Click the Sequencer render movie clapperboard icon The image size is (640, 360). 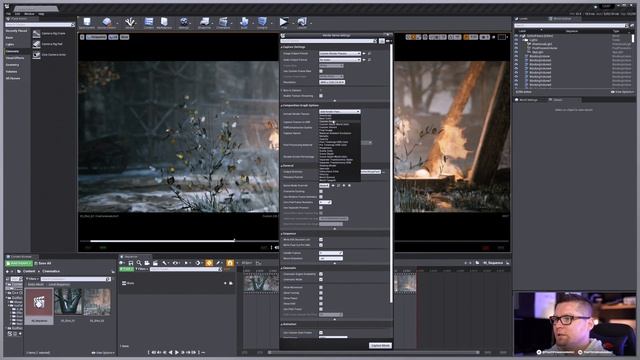155,263
